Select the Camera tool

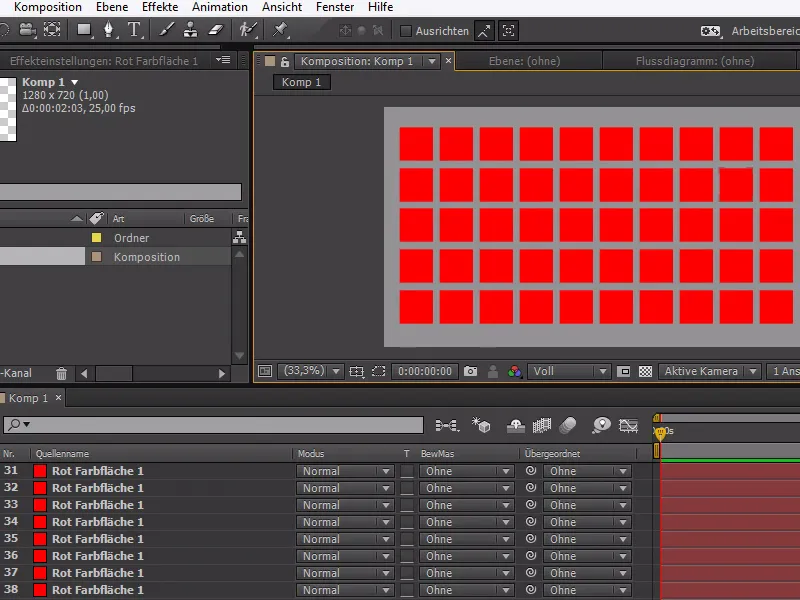pos(27,30)
